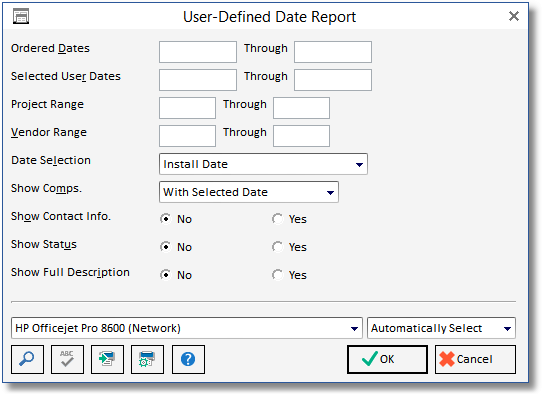Click the Ordered Dates label
The height and width of the screenshot is (397, 543).
(x=50, y=48)
